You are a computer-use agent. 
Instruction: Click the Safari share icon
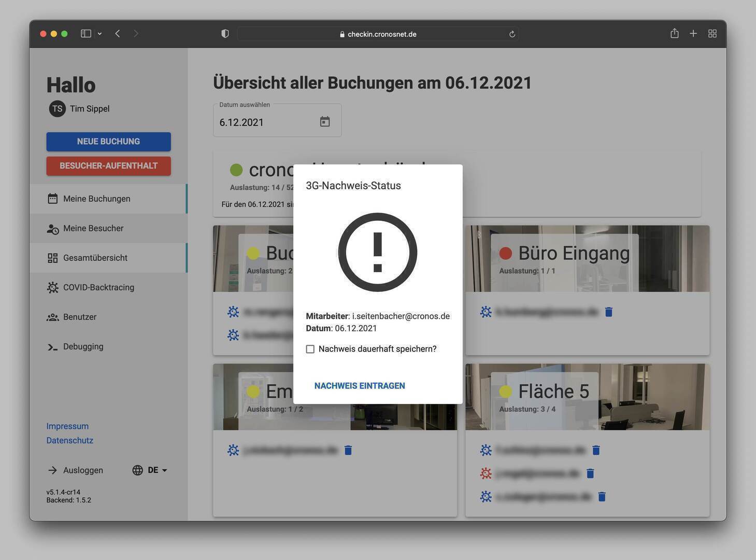674,34
